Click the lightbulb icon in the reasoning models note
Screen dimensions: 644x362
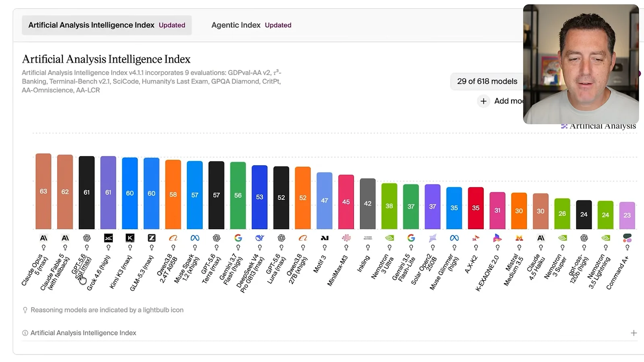click(25, 310)
